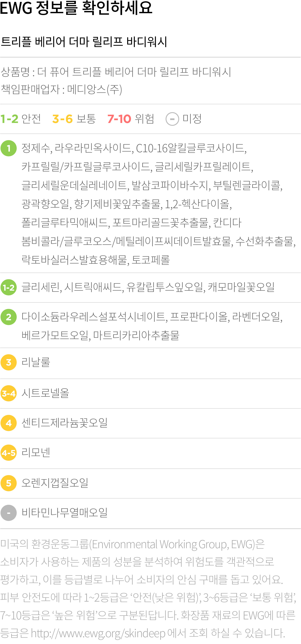Click the 3-6 보통 legend label

[74, 119]
